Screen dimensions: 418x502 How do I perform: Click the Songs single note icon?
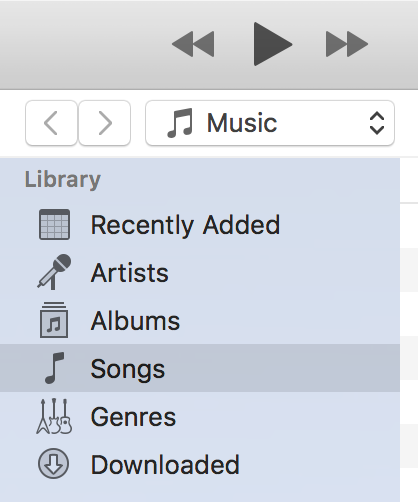[54, 368]
